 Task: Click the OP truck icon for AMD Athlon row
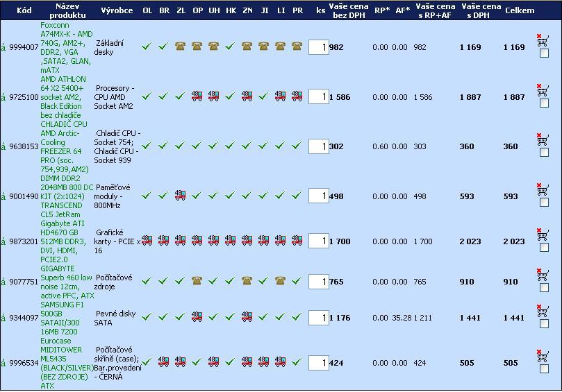[197, 97]
